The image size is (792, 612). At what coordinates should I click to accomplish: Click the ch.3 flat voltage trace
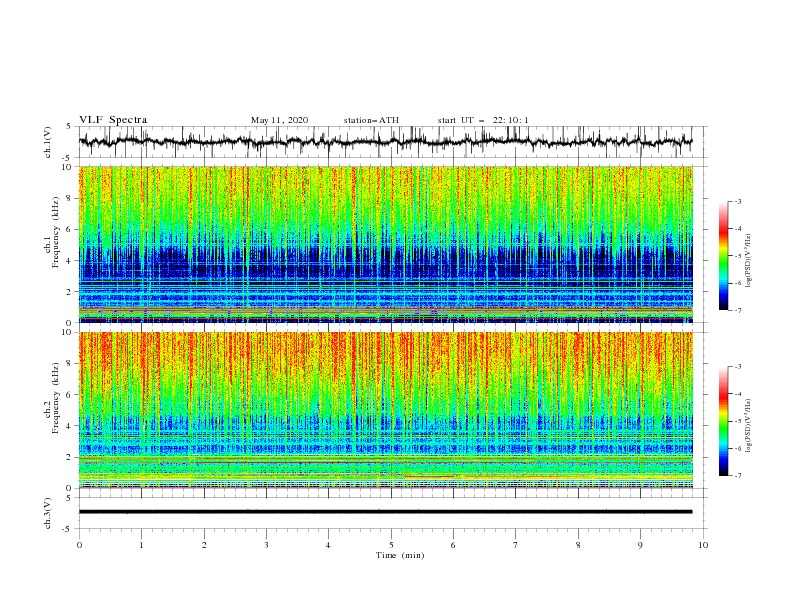385,512
